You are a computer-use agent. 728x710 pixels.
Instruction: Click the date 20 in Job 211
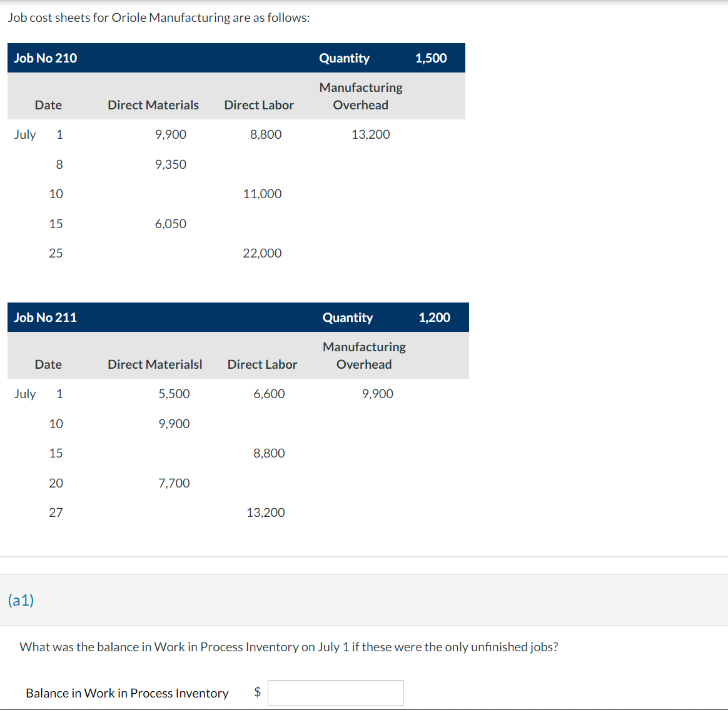(x=56, y=483)
